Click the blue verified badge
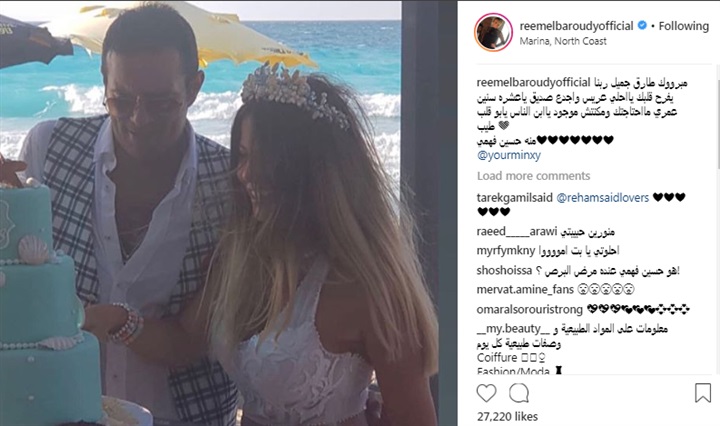 (642, 25)
